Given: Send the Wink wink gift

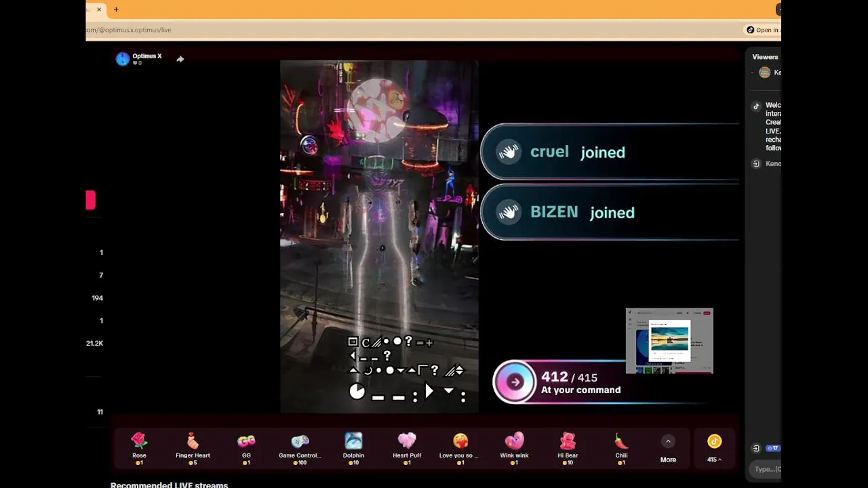Looking at the screenshot, I should point(514,448).
